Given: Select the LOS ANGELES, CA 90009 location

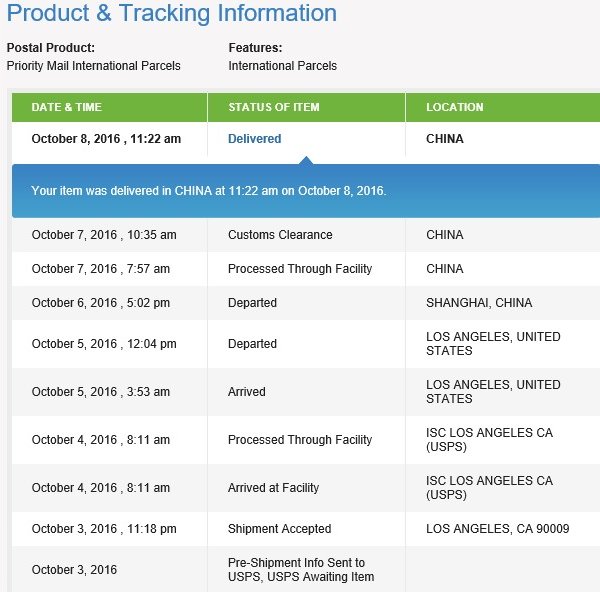Looking at the screenshot, I should tap(497, 528).
